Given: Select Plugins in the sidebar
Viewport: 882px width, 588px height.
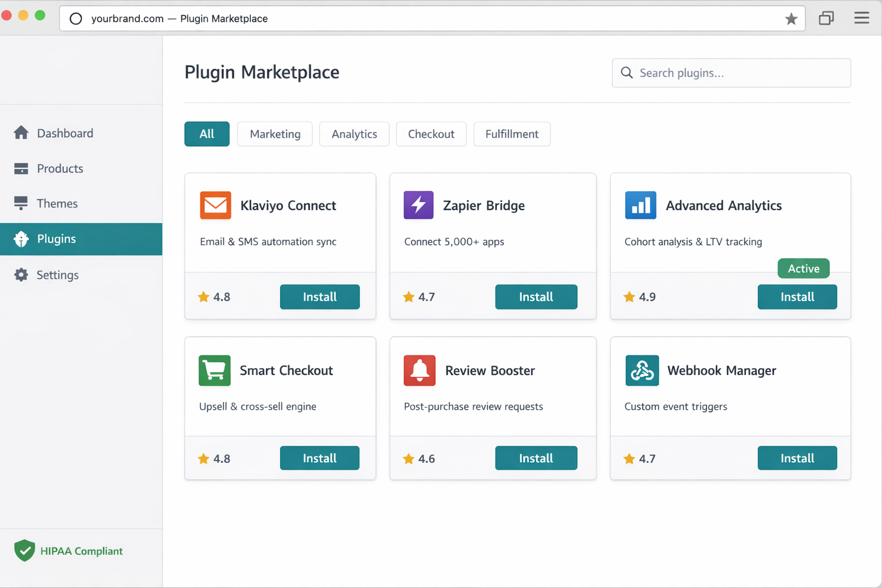Looking at the screenshot, I should point(81,239).
